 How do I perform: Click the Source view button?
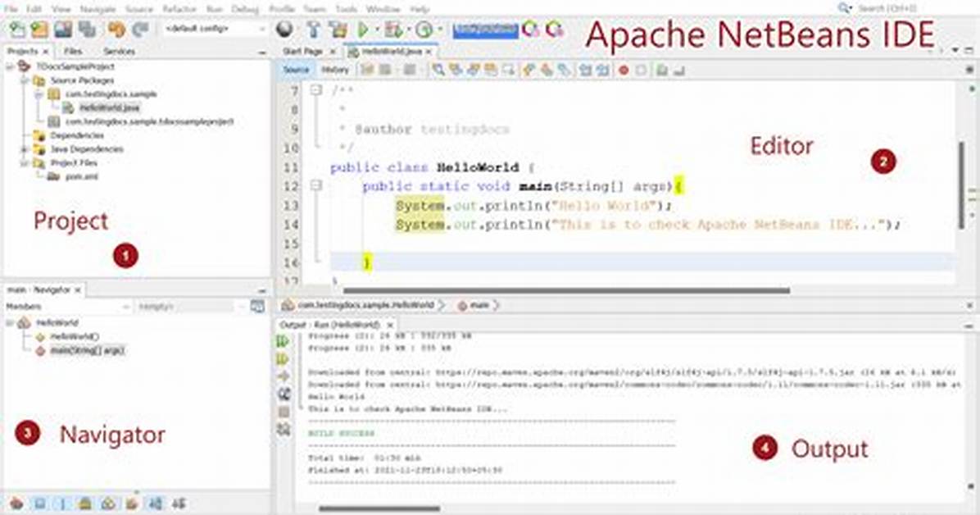tap(296, 70)
